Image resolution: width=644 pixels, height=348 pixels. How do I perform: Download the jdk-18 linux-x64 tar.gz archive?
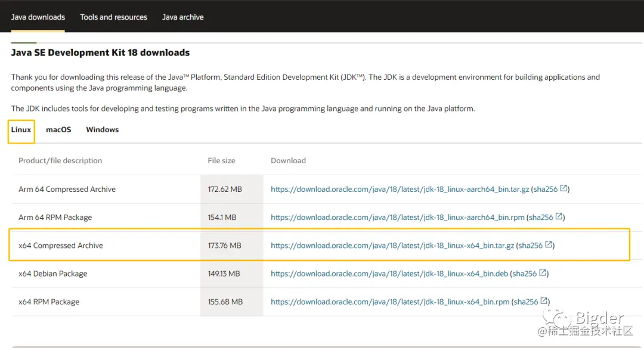click(392, 246)
